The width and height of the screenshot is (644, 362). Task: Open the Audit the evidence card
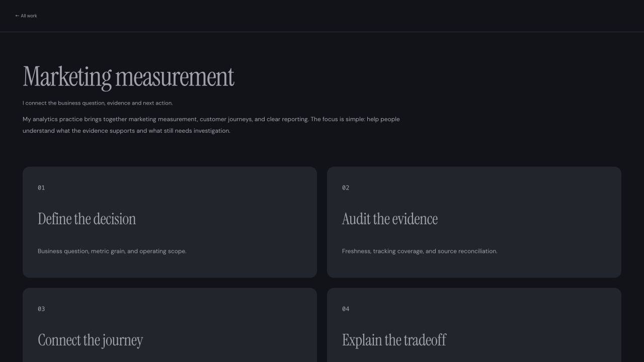click(x=474, y=222)
